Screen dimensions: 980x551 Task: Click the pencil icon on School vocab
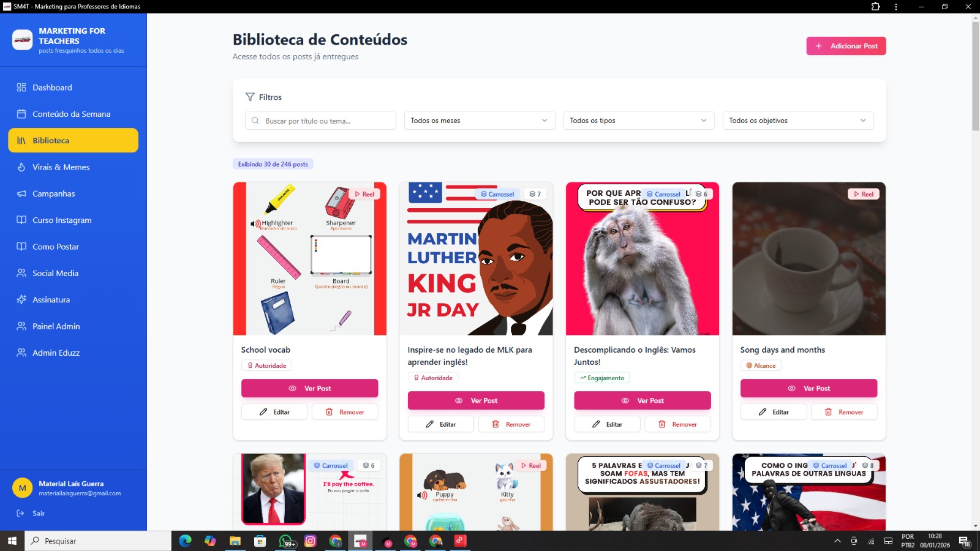coord(263,412)
